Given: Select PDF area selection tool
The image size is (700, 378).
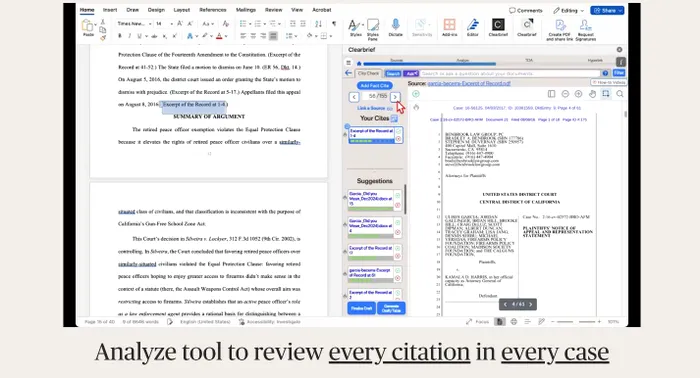Looking at the screenshot, I should pos(605,94).
